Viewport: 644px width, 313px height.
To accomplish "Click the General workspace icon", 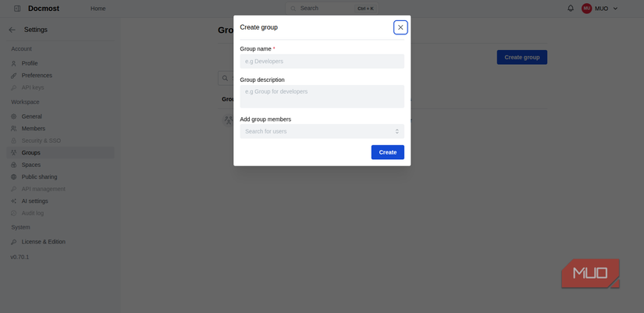I will pos(13,116).
